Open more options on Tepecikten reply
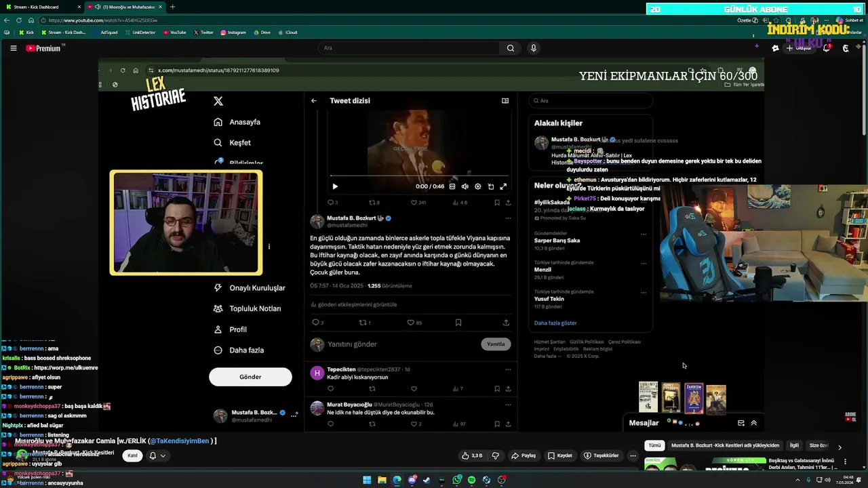 [508, 369]
